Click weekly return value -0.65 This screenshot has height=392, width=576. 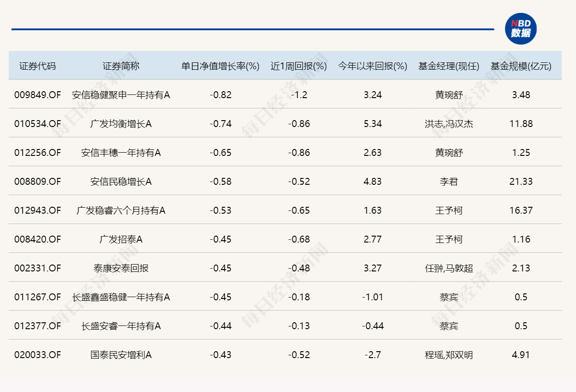click(x=299, y=210)
